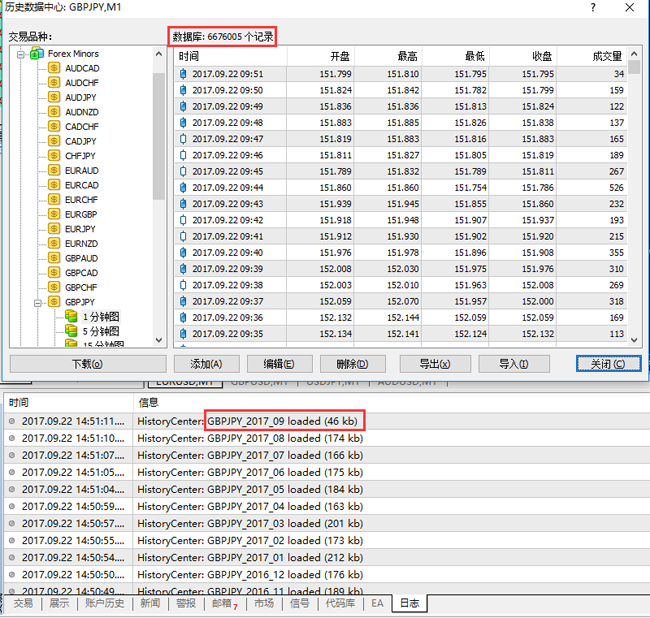Image resolution: width=650 pixels, height=618 pixels.
Task: Open the 市场 terminal tab
Action: tap(264, 603)
